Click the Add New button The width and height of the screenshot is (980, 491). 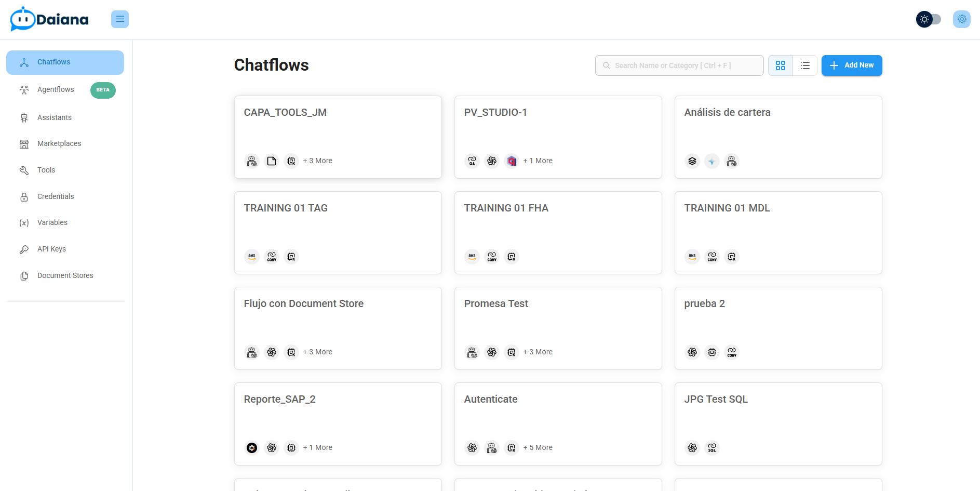851,65
